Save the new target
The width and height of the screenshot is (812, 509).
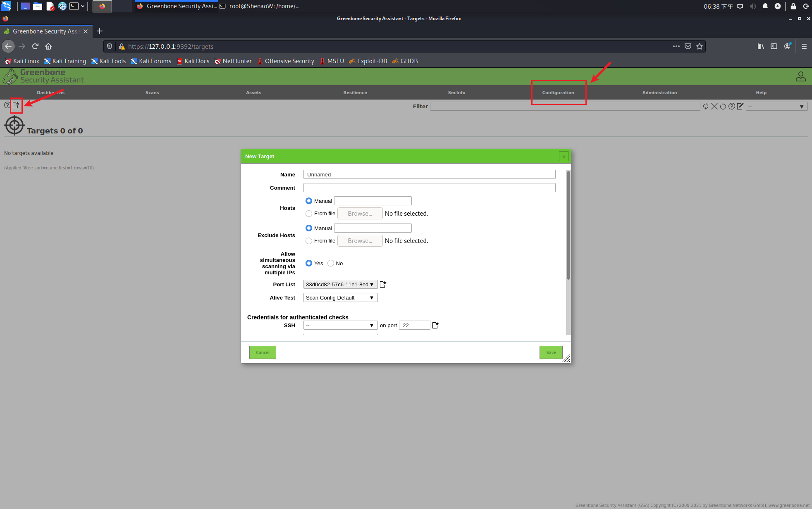pos(550,352)
